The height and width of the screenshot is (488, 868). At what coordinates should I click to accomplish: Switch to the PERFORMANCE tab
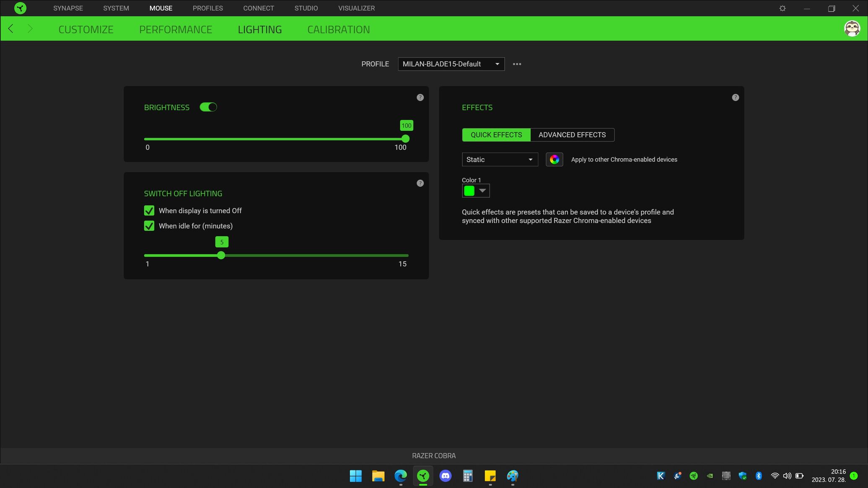click(176, 29)
